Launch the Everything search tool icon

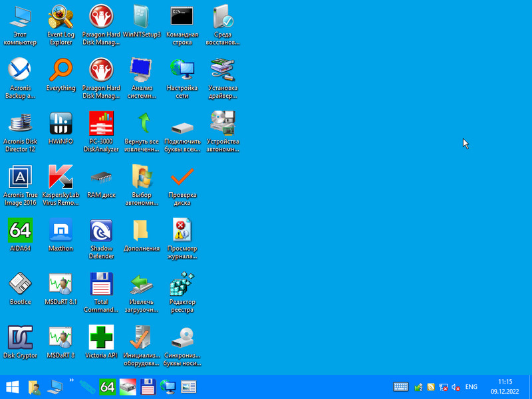pos(61,74)
